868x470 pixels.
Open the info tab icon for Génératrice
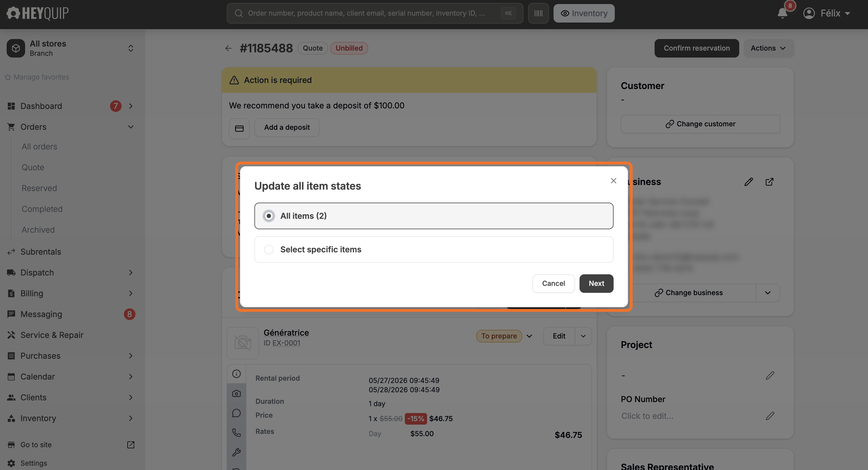click(236, 373)
